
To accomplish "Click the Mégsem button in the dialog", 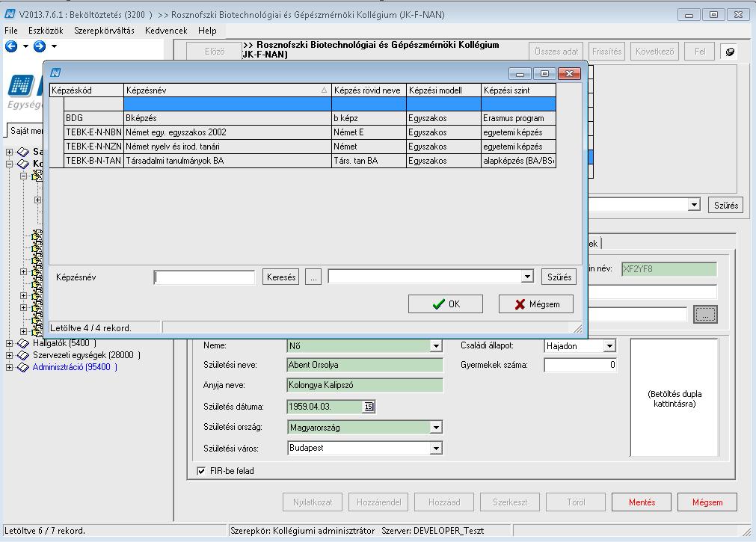I will [x=536, y=304].
